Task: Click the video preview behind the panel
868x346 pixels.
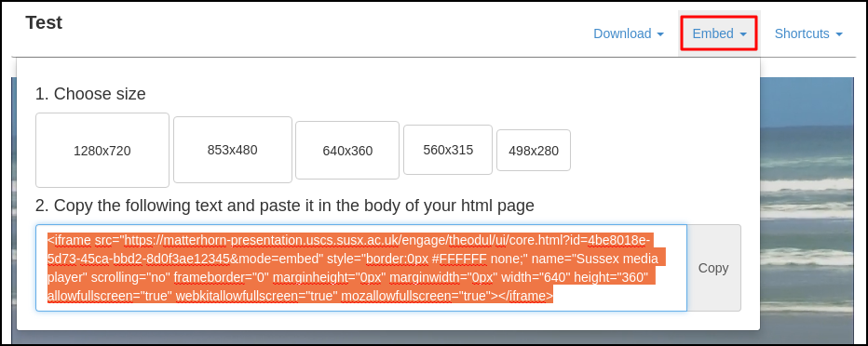Action: tap(808, 210)
